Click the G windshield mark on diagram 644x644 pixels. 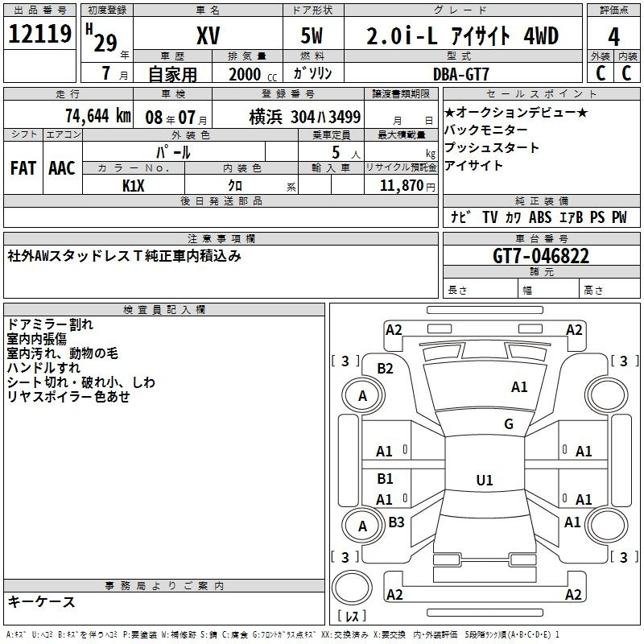pos(509,423)
